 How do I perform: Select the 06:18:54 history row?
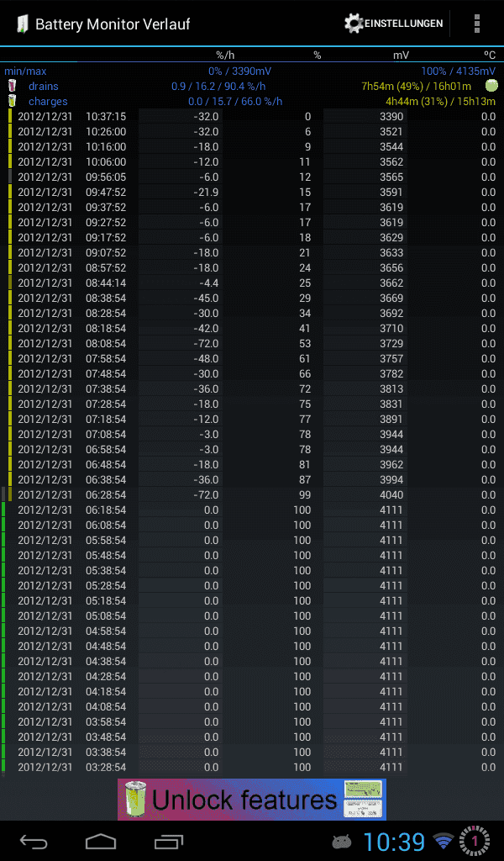252,510
